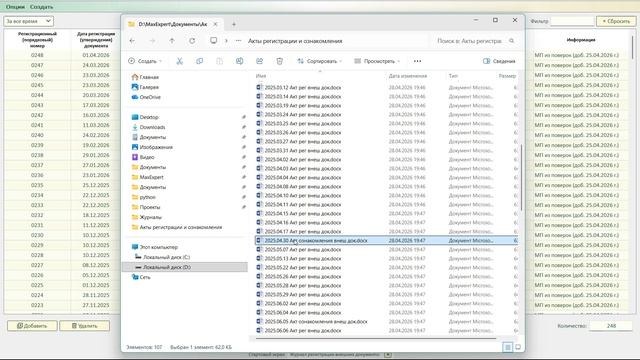Image resolution: width=640 pixels, height=360 pixels.
Task: Click Word icon of 2025.03.12 Акт рег file
Action: coord(259,87)
